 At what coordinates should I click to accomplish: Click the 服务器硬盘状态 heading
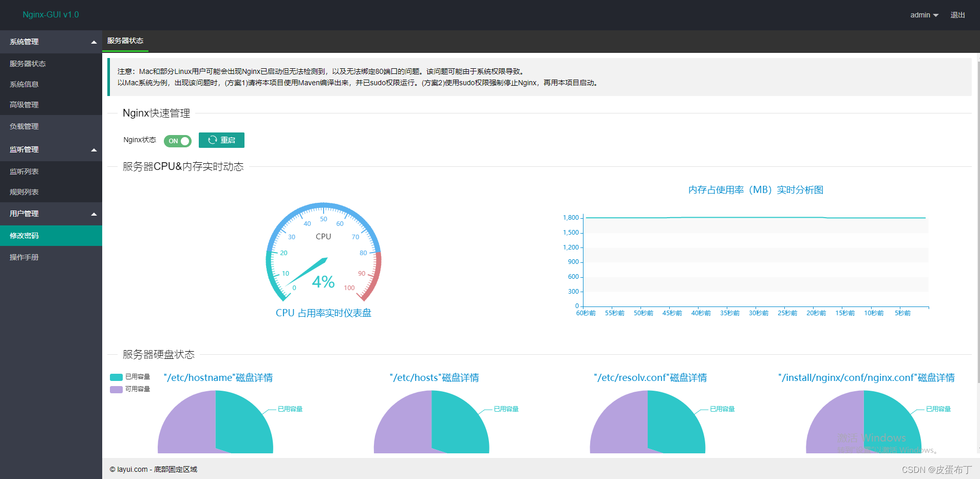pyautogui.click(x=158, y=354)
